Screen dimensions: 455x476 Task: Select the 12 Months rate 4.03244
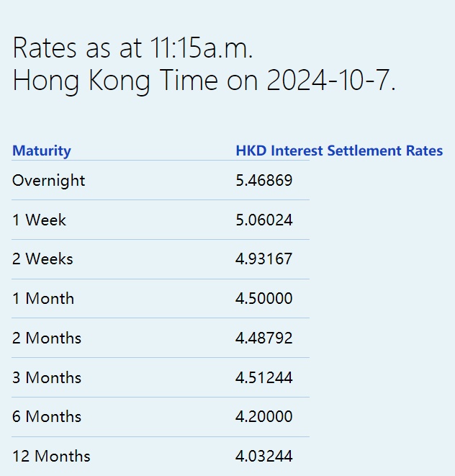click(264, 456)
